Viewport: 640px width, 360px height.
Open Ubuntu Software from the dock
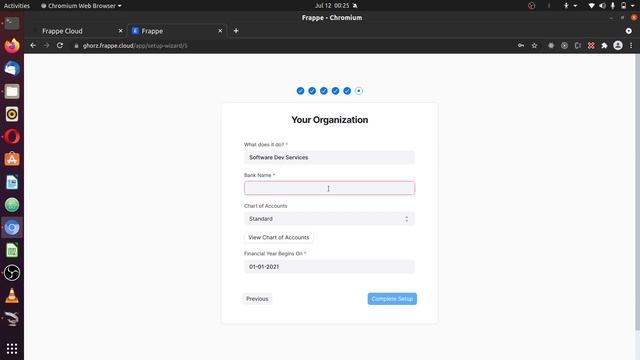(12, 159)
